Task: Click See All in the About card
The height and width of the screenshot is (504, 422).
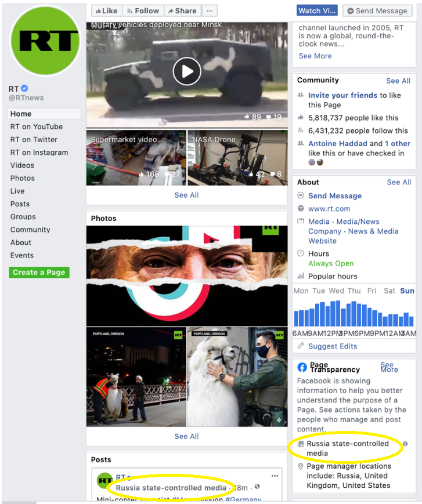Action: click(399, 182)
